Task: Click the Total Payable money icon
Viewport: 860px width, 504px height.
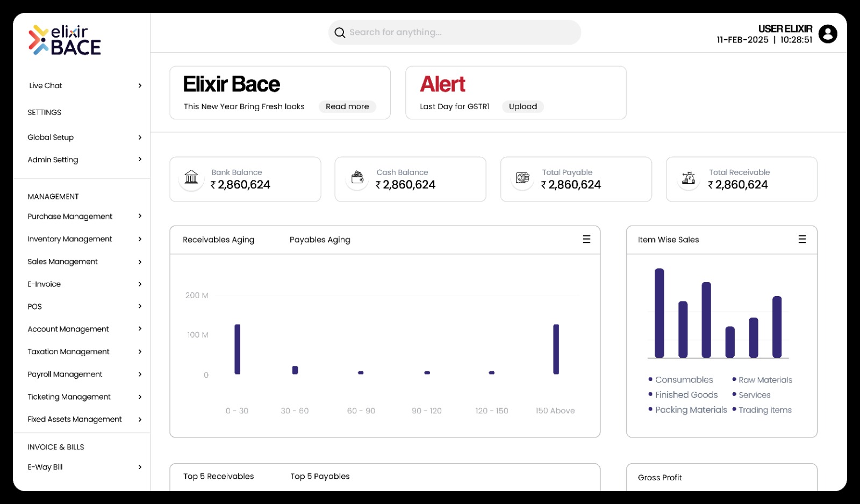Action: click(522, 177)
